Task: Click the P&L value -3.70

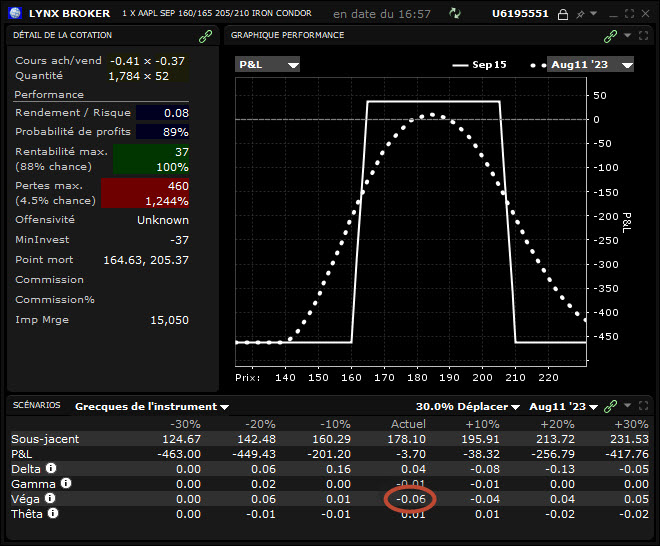Action: coord(411,454)
